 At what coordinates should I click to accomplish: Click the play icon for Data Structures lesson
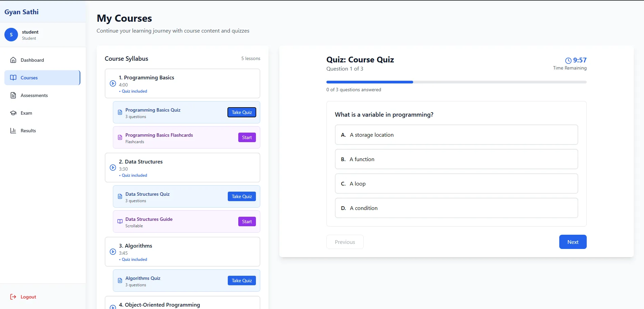coord(113,168)
